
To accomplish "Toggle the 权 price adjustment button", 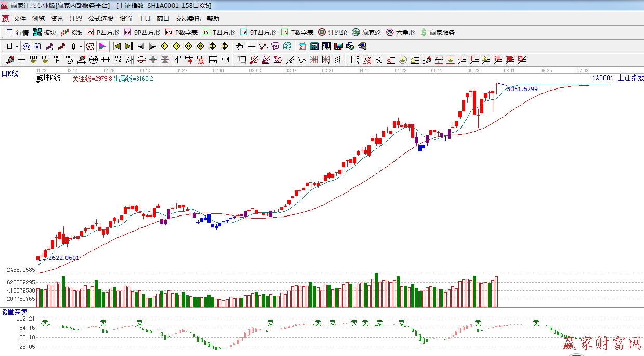I will click(89, 46).
